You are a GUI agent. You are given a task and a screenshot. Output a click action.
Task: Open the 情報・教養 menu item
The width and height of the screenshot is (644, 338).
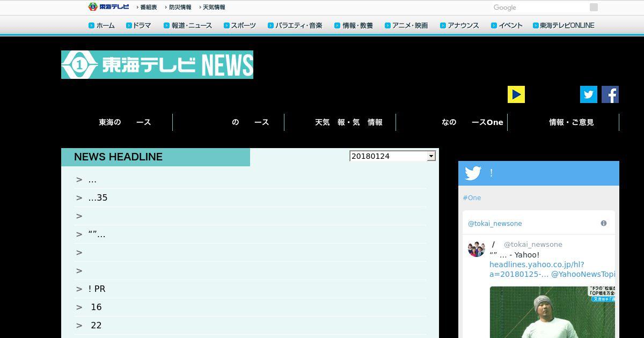(354, 25)
